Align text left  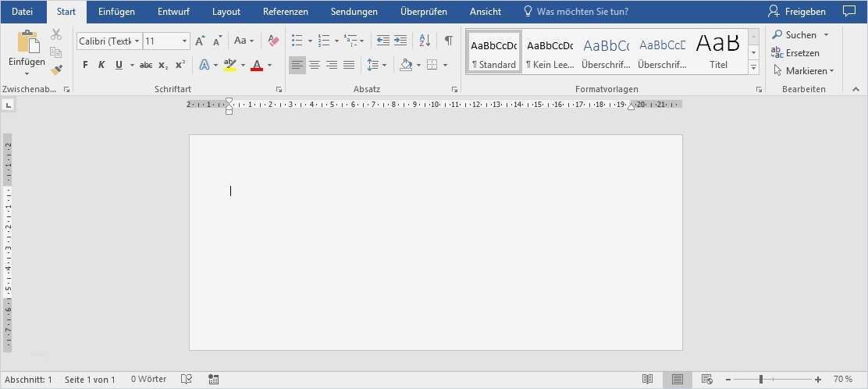click(x=297, y=66)
